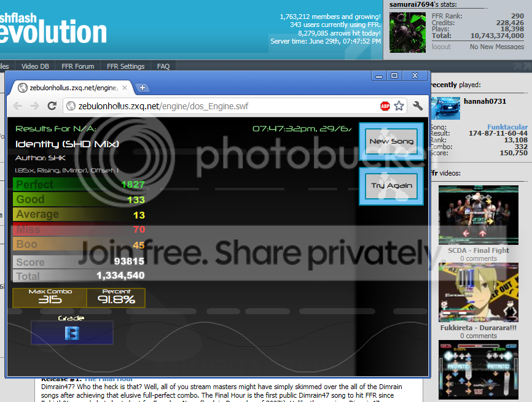This screenshot has height=402, width=532.
Task: Open a new browser tab
Action: pos(142,88)
